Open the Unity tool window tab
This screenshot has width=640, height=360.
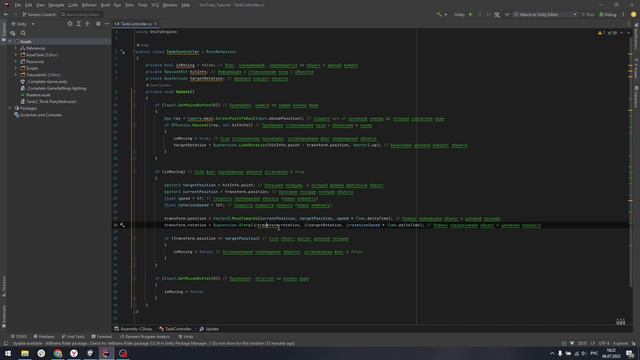pyautogui.click(x=186, y=337)
